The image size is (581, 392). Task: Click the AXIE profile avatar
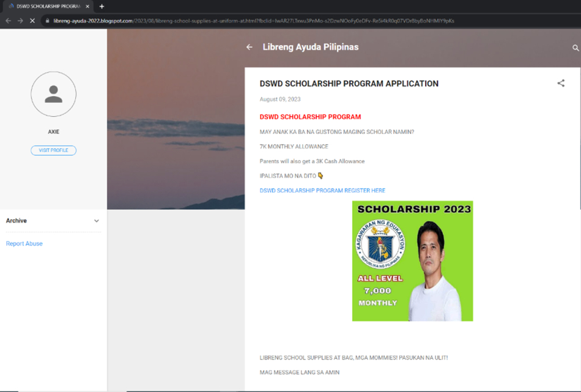pos(53,94)
